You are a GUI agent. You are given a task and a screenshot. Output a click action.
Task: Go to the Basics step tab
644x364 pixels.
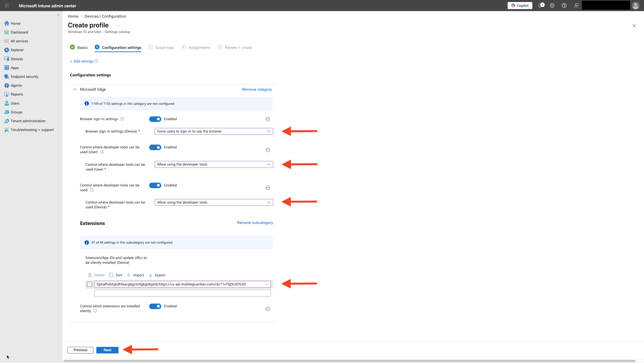tap(79, 47)
